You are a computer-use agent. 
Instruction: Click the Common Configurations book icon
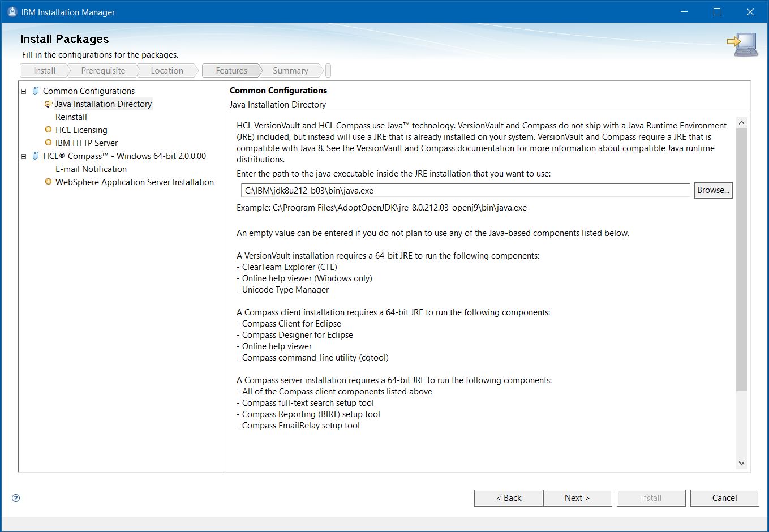tap(36, 91)
